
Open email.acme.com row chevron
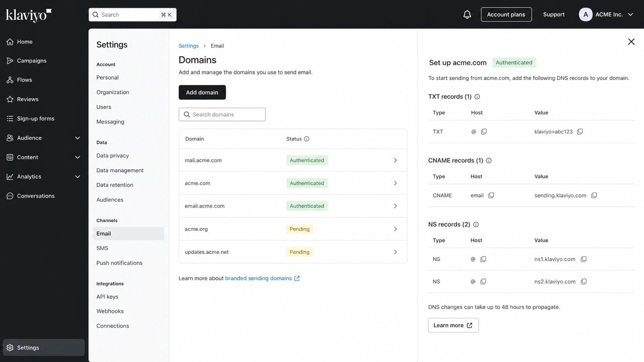(x=395, y=206)
